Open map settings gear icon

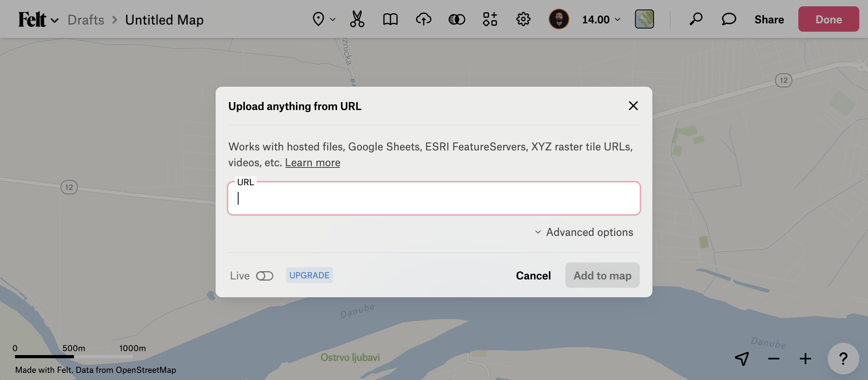tap(523, 19)
